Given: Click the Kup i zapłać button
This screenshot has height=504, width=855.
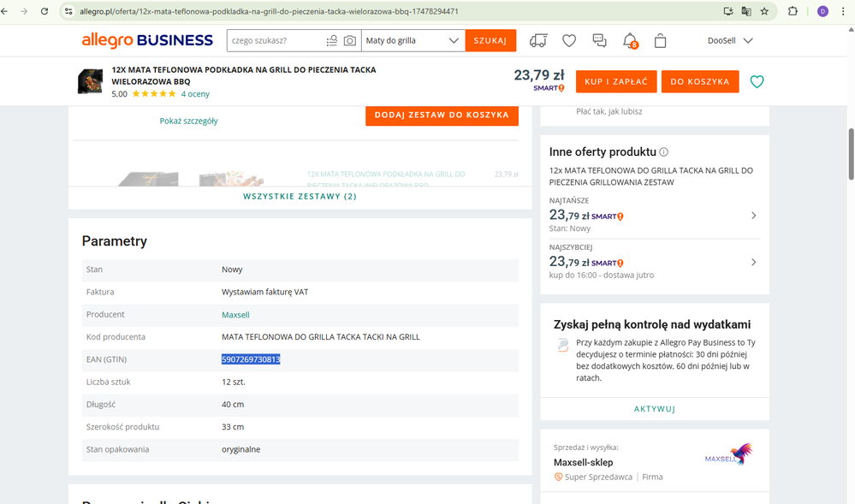Looking at the screenshot, I should pyautogui.click(x=615, y=81).
